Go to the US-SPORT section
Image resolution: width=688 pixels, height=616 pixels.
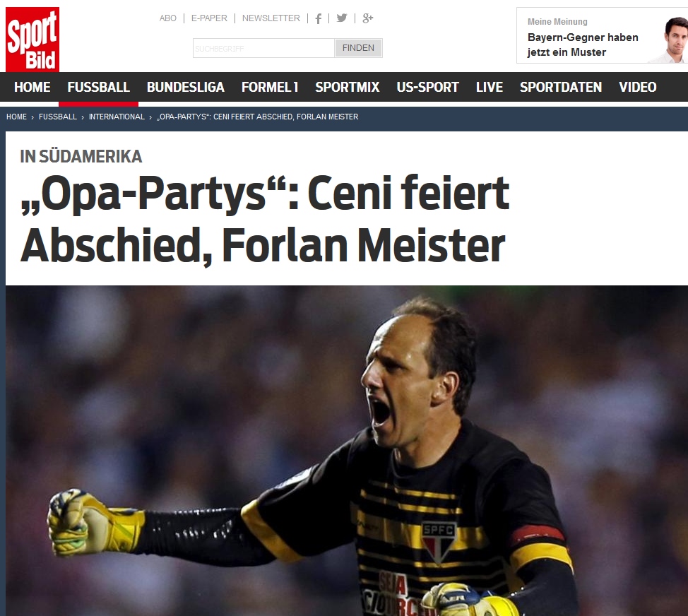point(428,87)
